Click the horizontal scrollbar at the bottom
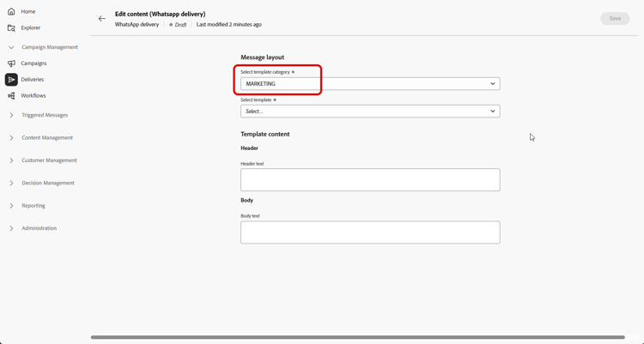The width and height of the screenshot is (644, 344). [357, 337]
